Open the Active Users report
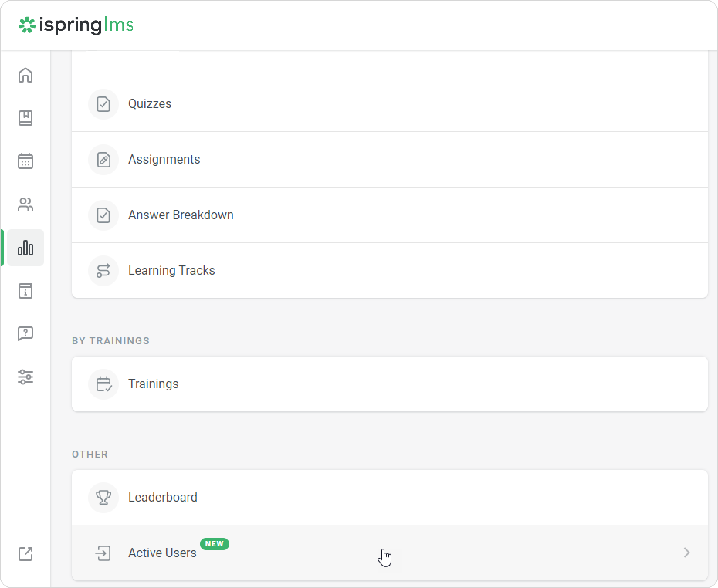 pyautogui.click(x=162, y=553)
